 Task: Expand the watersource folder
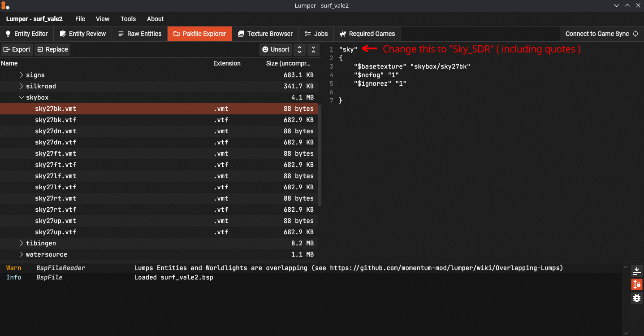21,254
